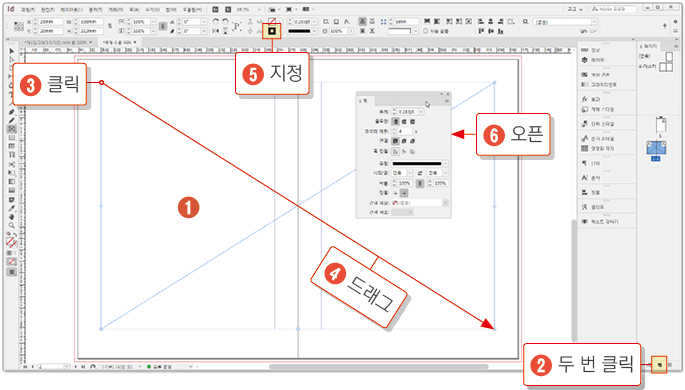Viewport: 685px width, 390px height.
Task: Select the Pencil tool in toolbox
Action: pos(12,121)
